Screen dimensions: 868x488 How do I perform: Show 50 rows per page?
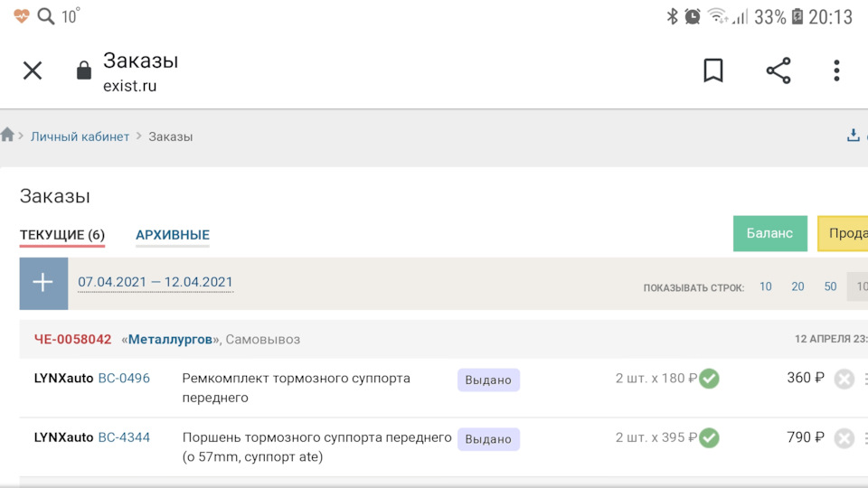coord(830,286)
